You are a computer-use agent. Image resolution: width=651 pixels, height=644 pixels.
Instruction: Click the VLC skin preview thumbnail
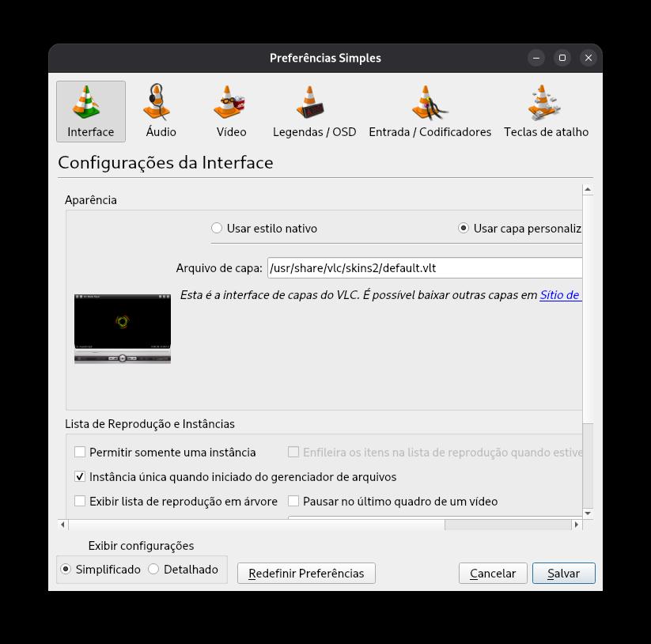123,329
